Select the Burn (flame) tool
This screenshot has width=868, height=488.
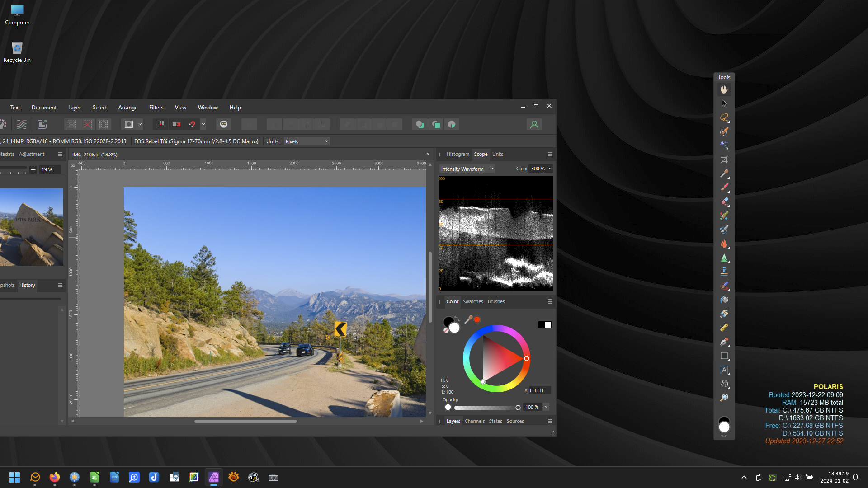pyautogui.click(x=724, y=244)
